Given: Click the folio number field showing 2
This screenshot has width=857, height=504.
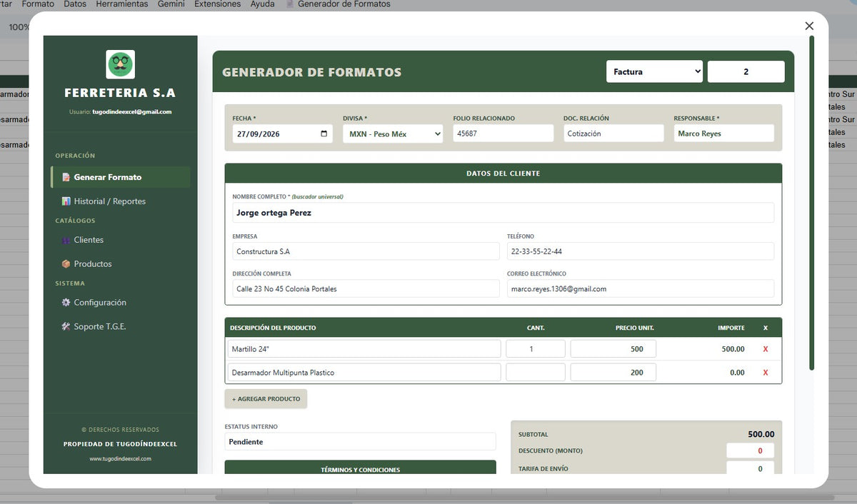Looking at the screenshot, I should 746,72.
